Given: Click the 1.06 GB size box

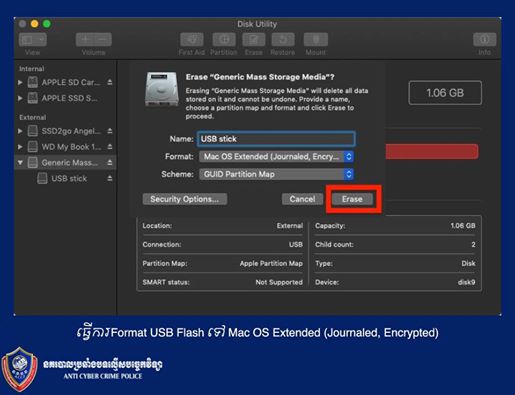Looking at the screenshot, I should pyautogui.click(x=445, y=93).
